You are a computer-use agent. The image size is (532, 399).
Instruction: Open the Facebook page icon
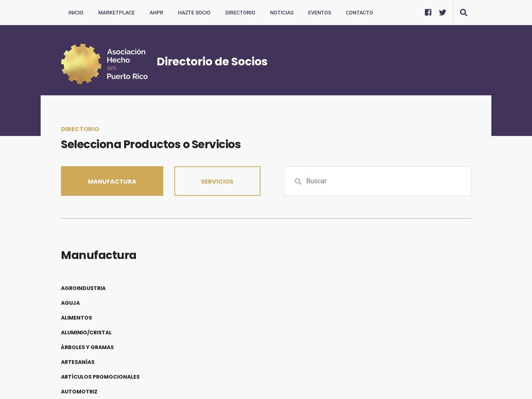428,12
